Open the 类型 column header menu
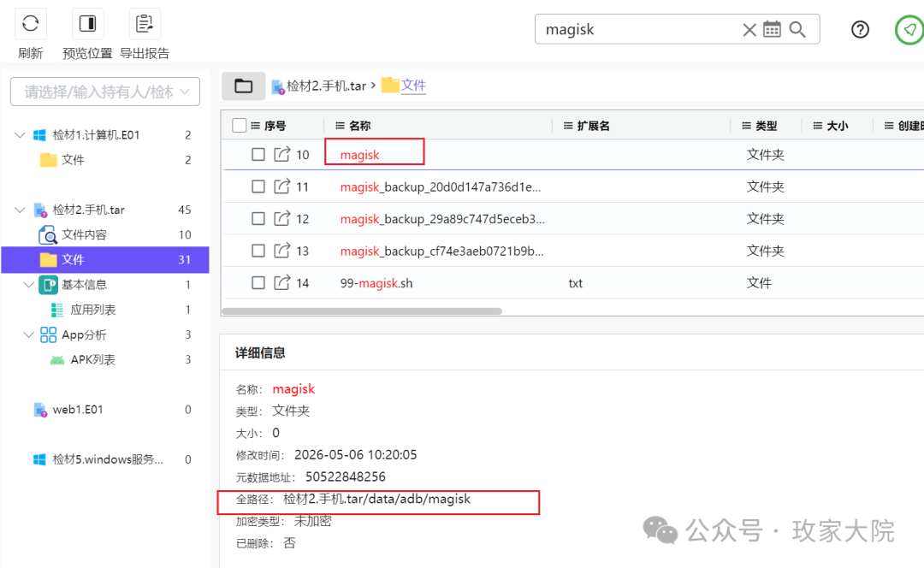The image size is (924, 568). coord(747,126)
